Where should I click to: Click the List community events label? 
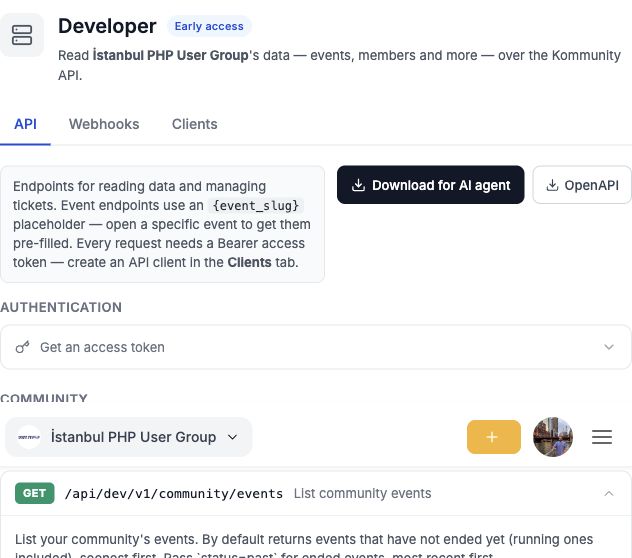(362, 493)
